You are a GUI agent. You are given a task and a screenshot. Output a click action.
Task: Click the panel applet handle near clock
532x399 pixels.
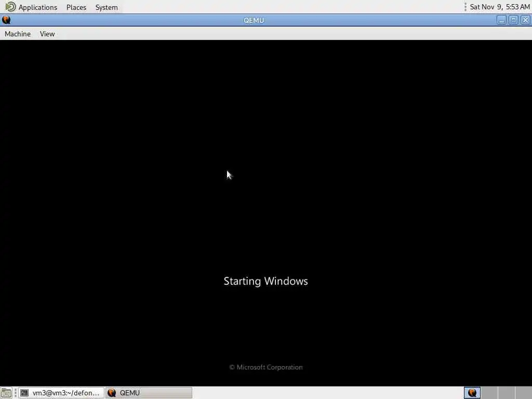tap(465, 7)
